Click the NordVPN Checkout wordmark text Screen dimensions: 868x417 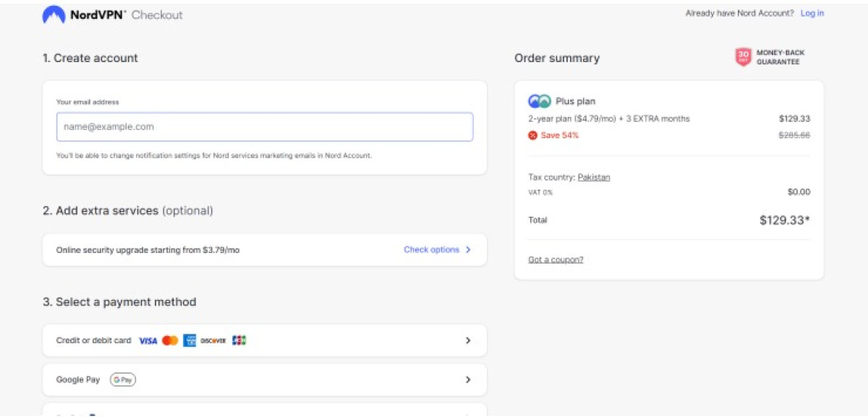[x=127, y=14]
